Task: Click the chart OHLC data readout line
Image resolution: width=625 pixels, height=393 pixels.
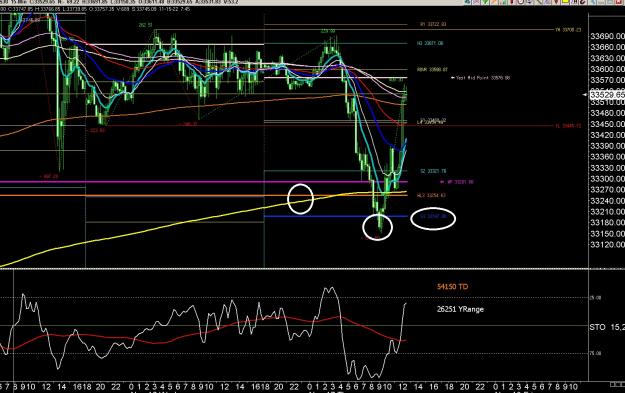Action: 96,9
